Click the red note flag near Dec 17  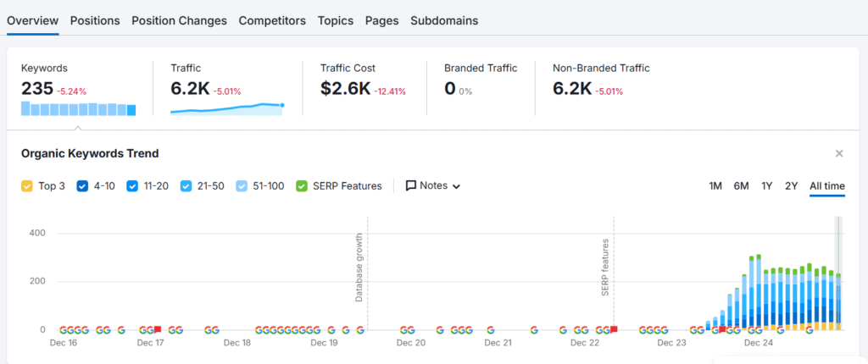click(158, 328)
